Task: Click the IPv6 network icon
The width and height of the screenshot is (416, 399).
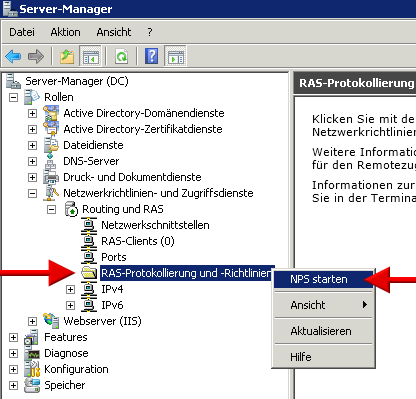Action: pyautogui.click(x=89, y=305)
